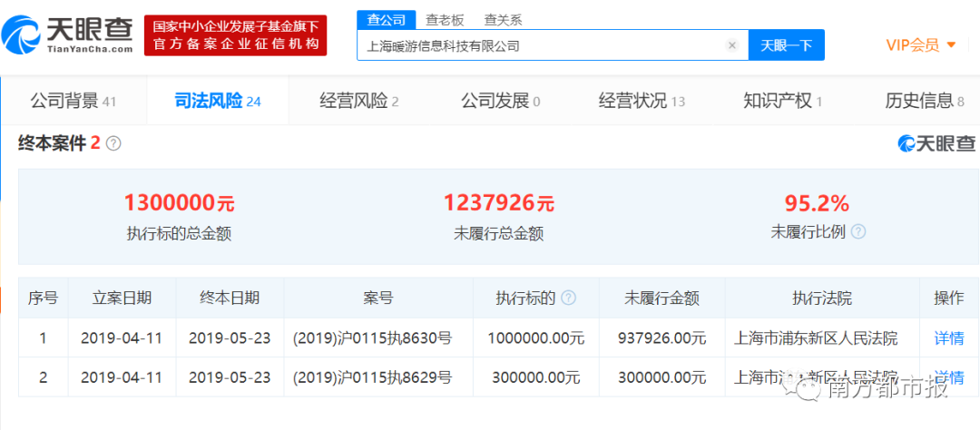Screen dimensions: 980x430
Task: Switch to the 查关系 search tab
Action: (503, 20)
